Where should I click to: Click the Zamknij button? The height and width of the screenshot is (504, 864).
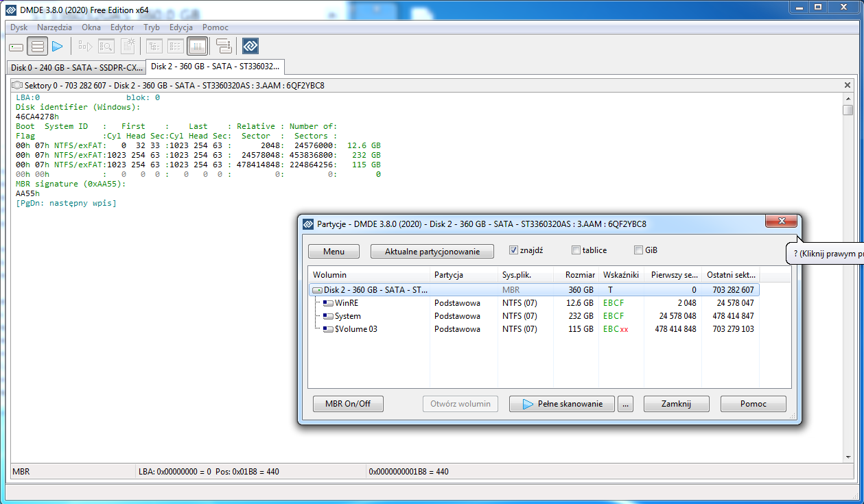(x=676, y=404)
